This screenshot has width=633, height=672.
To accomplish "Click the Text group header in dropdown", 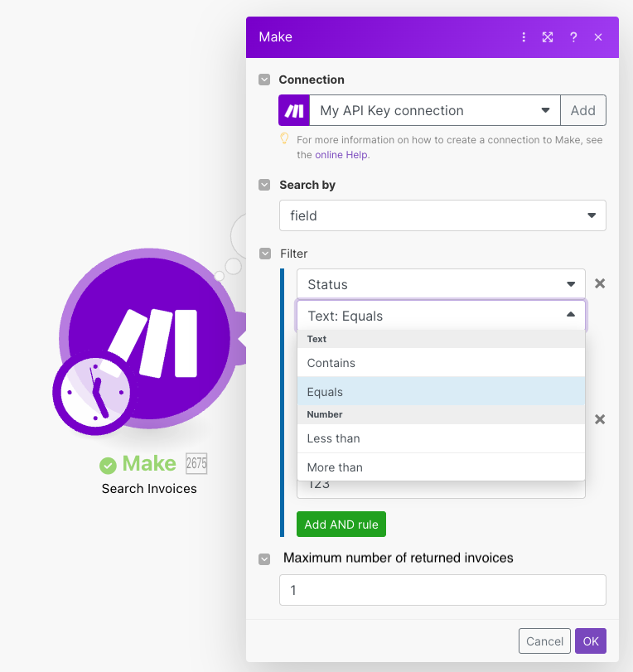I will coord(441,339).
